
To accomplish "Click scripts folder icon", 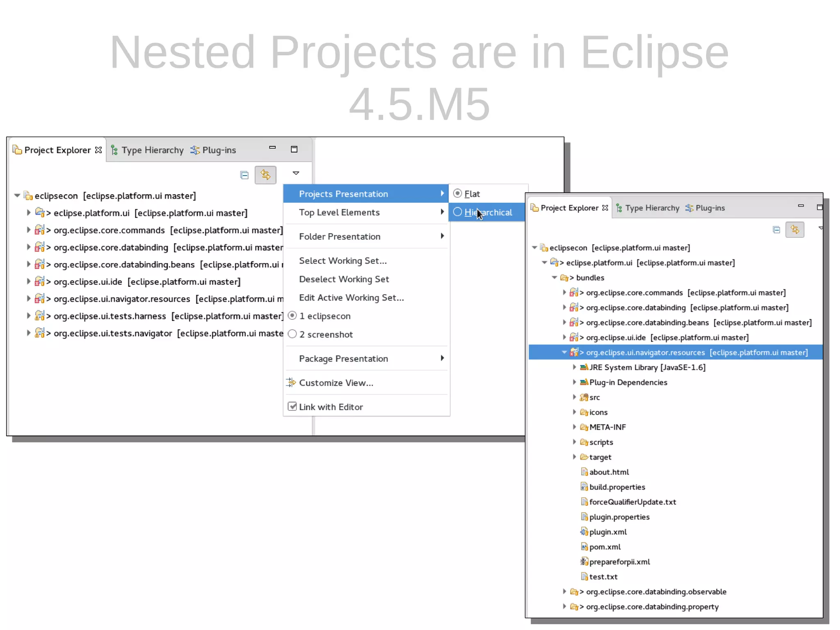I will (x=584, y=442).
